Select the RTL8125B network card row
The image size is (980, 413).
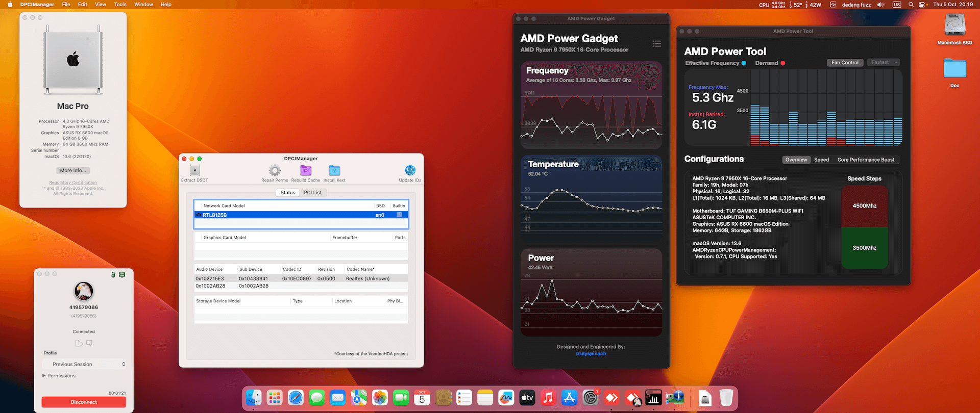pos(301,215)
